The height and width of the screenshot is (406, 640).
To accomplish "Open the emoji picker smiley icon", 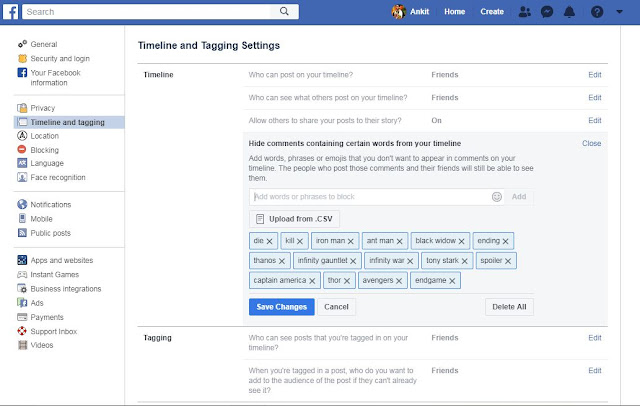I will 497,197.
